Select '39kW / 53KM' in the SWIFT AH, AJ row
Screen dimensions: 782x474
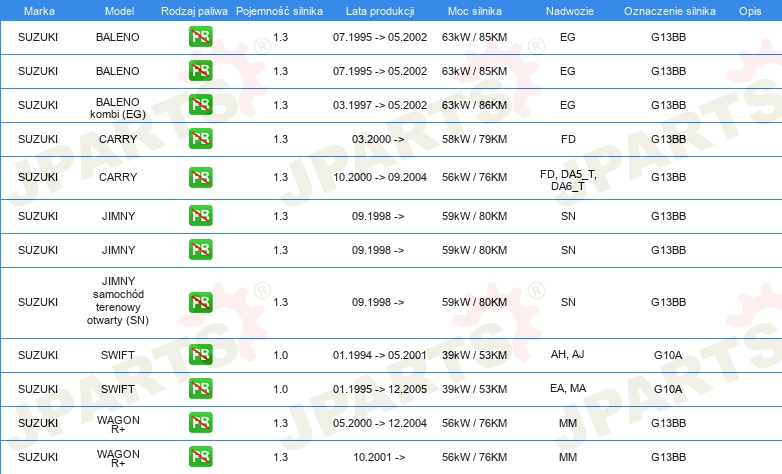pos(474,355)
